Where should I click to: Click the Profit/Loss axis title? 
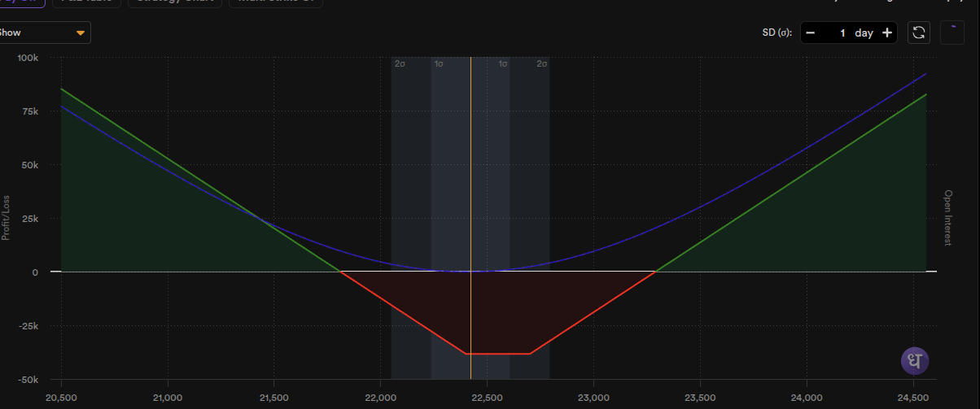7,218
